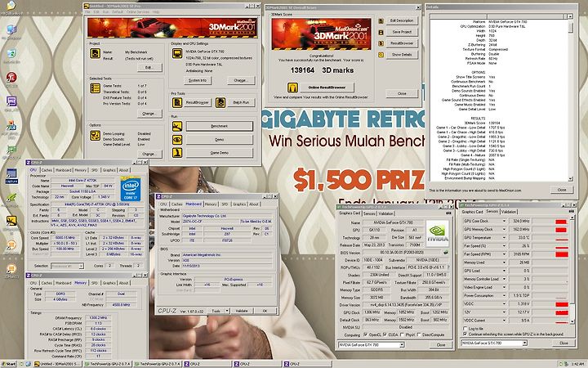Expand the Fan Speed (%) sensor dropdown
The width and height of the screenshot is (588, 368).
(504, 245)
